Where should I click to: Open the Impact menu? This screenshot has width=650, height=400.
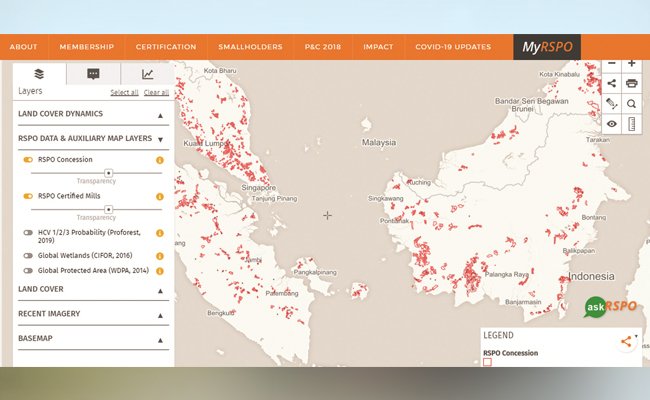tap(378, 47)
